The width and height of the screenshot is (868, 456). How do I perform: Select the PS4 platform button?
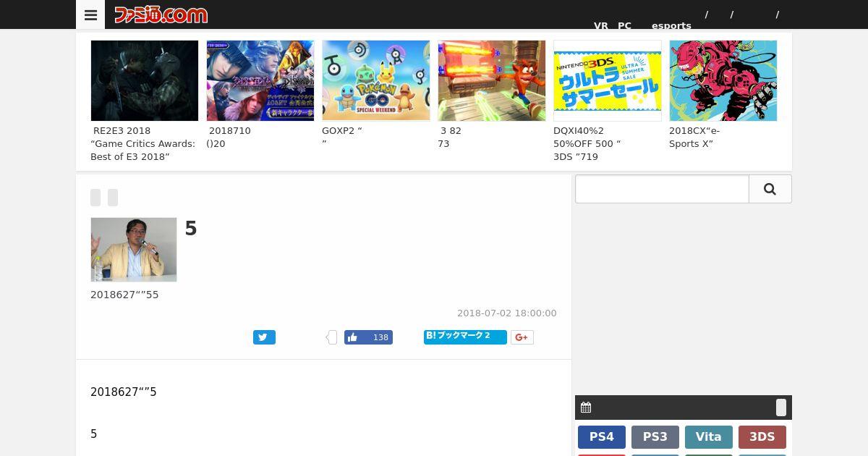pos(602,437)
